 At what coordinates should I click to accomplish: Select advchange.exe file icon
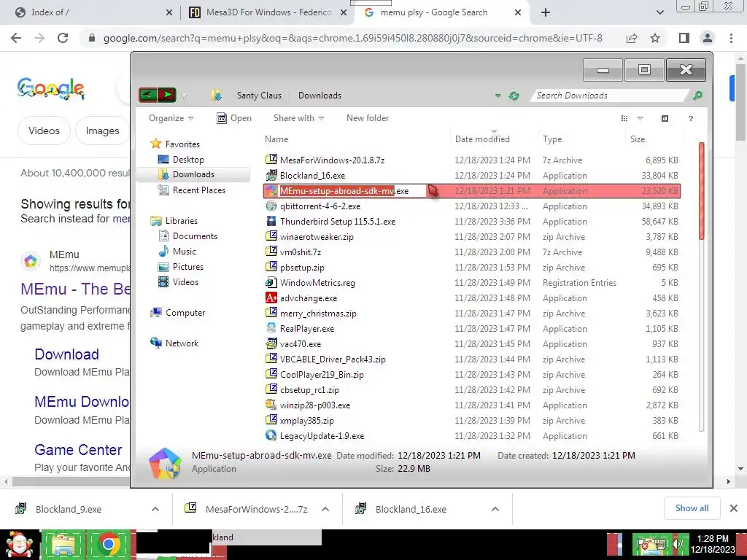[x=271, y=297]
